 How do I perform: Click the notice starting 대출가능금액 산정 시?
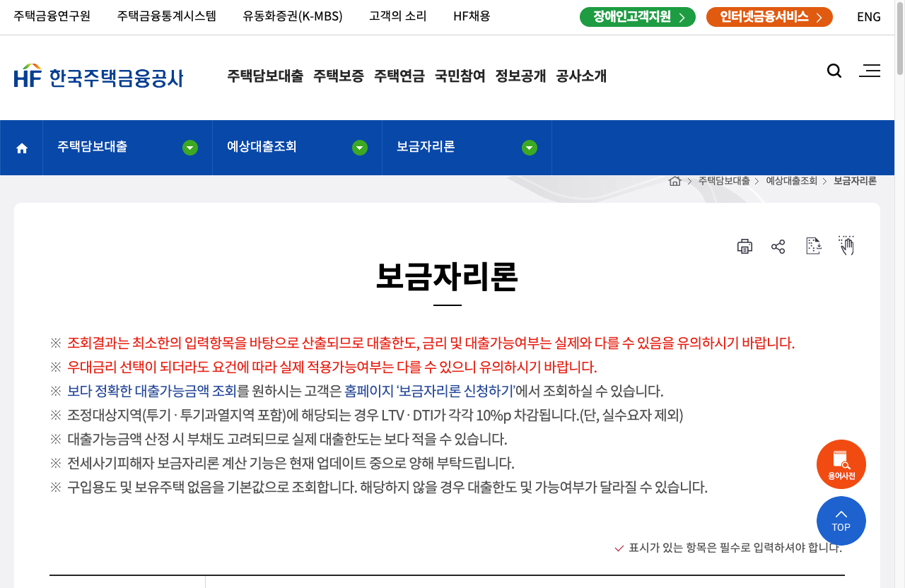tap(287, 439)
